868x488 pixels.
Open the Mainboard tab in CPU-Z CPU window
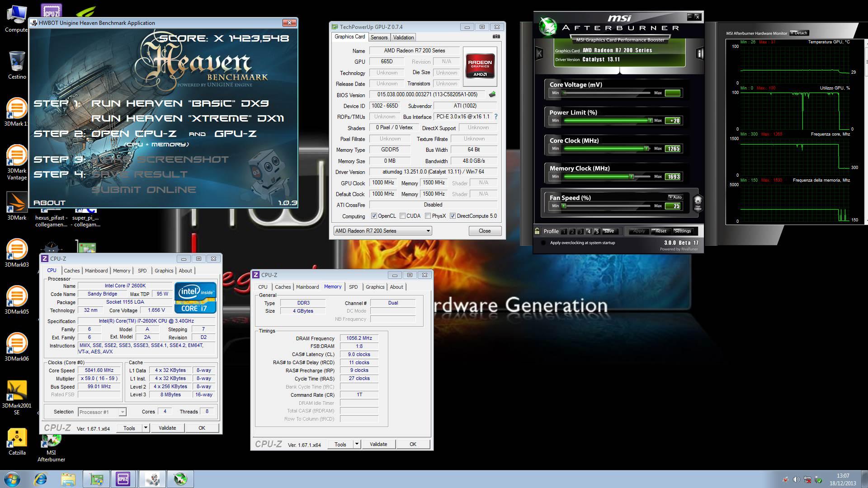(x=96, y=271)
